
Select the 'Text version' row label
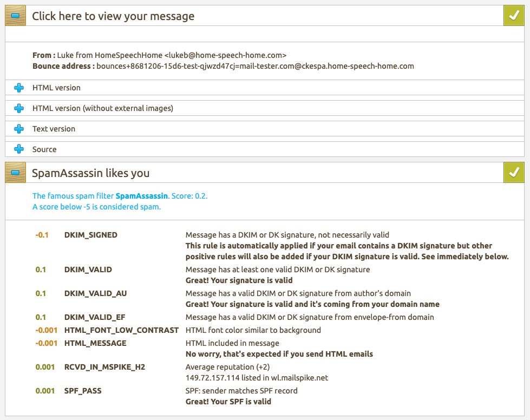54,129
